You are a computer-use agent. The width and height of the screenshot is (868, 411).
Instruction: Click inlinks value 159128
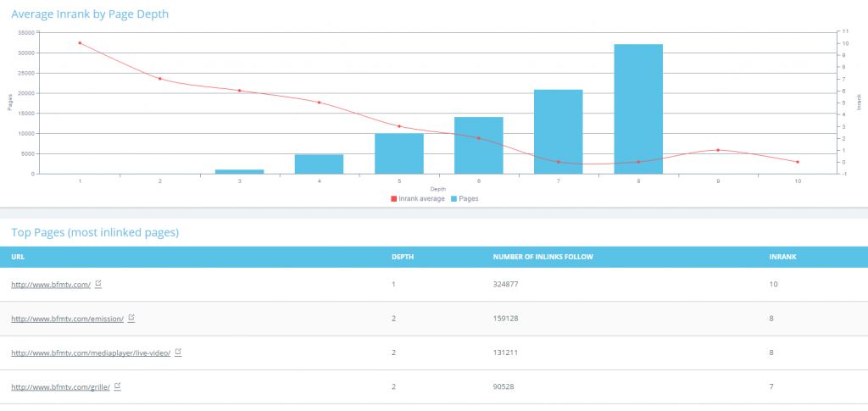tap(505, 319)
